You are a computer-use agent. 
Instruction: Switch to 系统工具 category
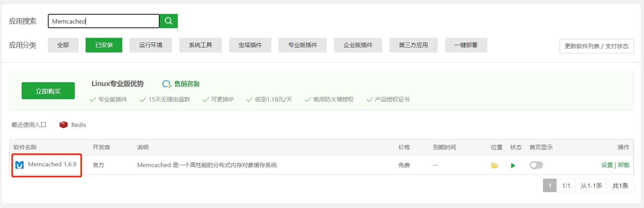[201, 45]
